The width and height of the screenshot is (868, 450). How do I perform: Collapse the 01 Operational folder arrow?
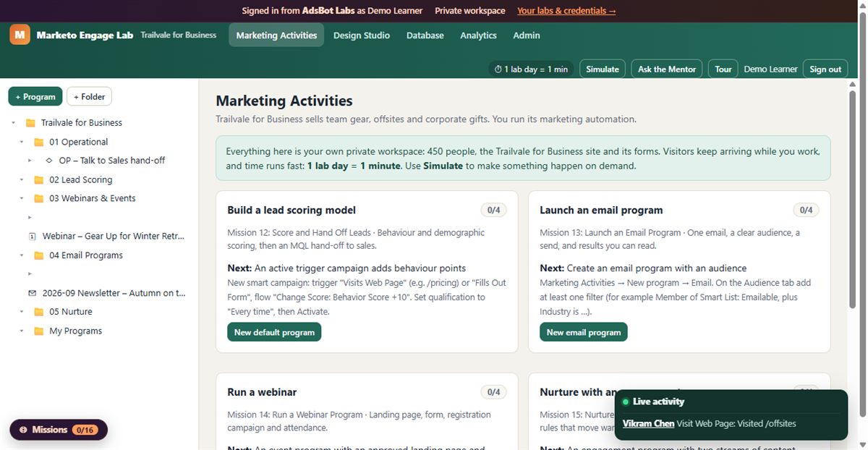click(22, 143)
